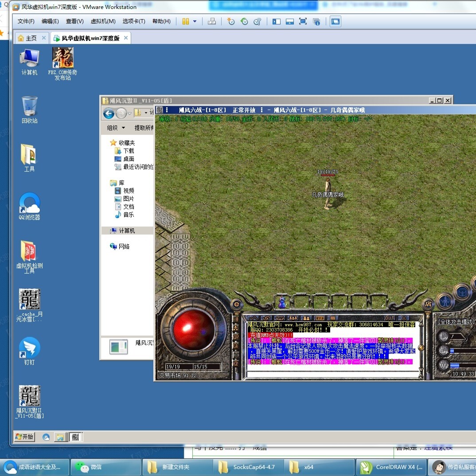Enter full screen mode via toolbar icon
Viewport: 476px width, 476px height.
(x=303, y=22)
